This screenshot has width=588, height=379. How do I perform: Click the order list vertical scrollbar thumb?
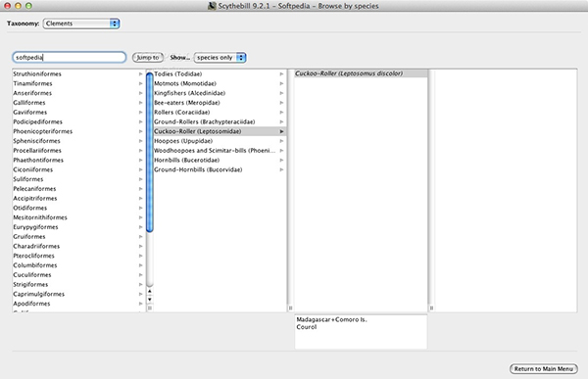[150, 152]
